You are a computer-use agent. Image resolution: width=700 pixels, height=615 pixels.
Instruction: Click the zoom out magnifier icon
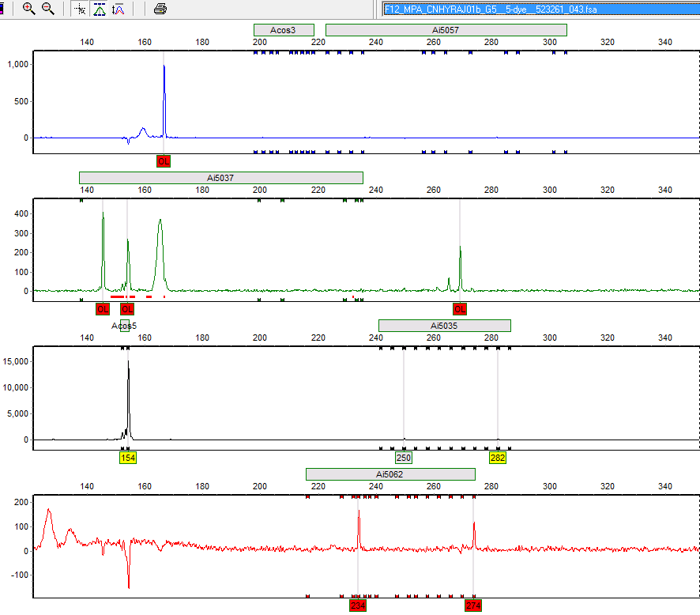[x=48, y=9]
